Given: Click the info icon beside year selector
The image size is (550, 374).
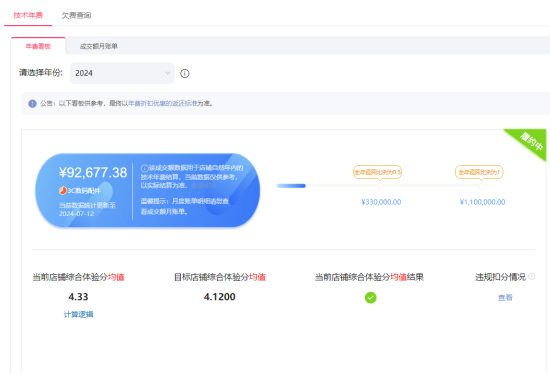Looking at the screenshot, I should (185, 73).
